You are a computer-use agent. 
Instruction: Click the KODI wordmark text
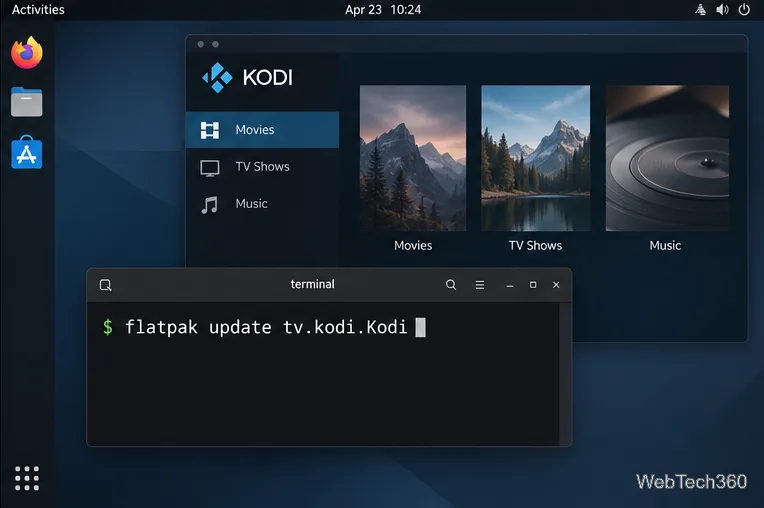(267, 77)
